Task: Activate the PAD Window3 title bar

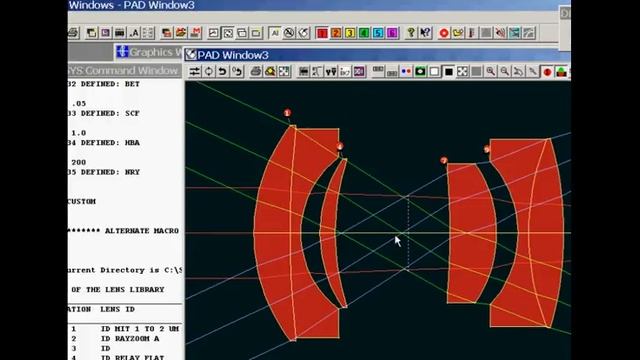Action: click(377, 55)
